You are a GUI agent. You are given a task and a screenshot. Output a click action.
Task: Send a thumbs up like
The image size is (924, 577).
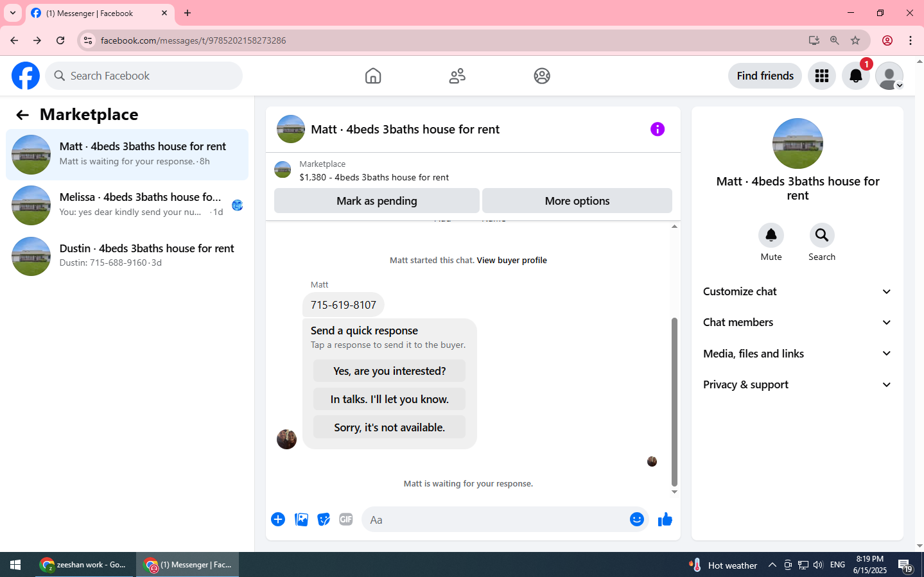pos(665,519)
